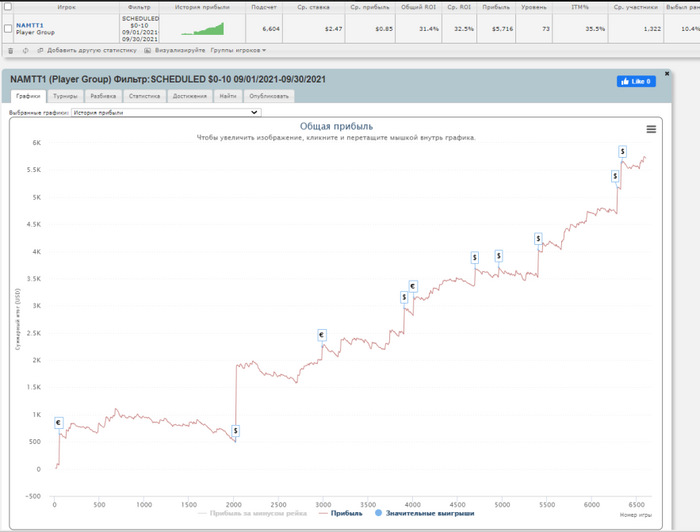Switch to the 'Найти' tab
The width and height of the screenshot is (700, 532).
(228, 96)
